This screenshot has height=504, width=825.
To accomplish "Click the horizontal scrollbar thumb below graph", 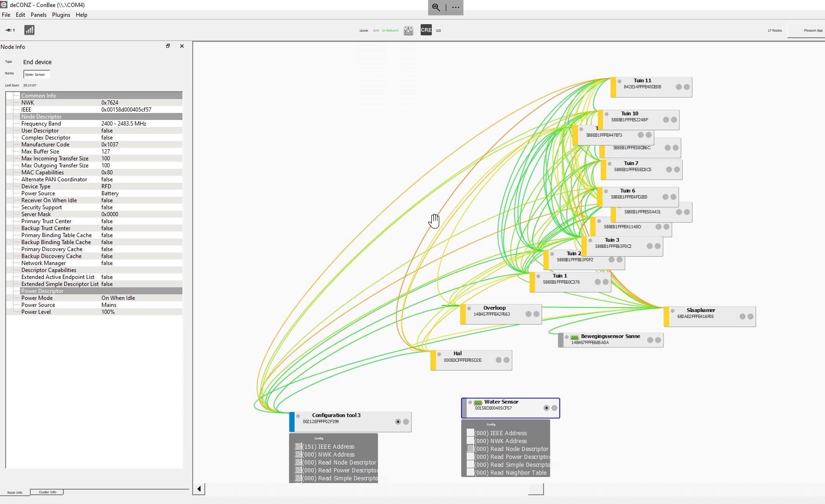I will (536, 489).
